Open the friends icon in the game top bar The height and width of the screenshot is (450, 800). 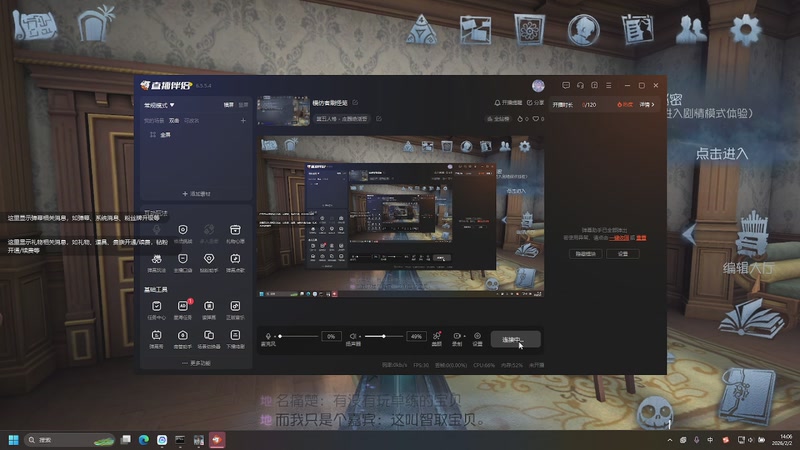(691, 29)
